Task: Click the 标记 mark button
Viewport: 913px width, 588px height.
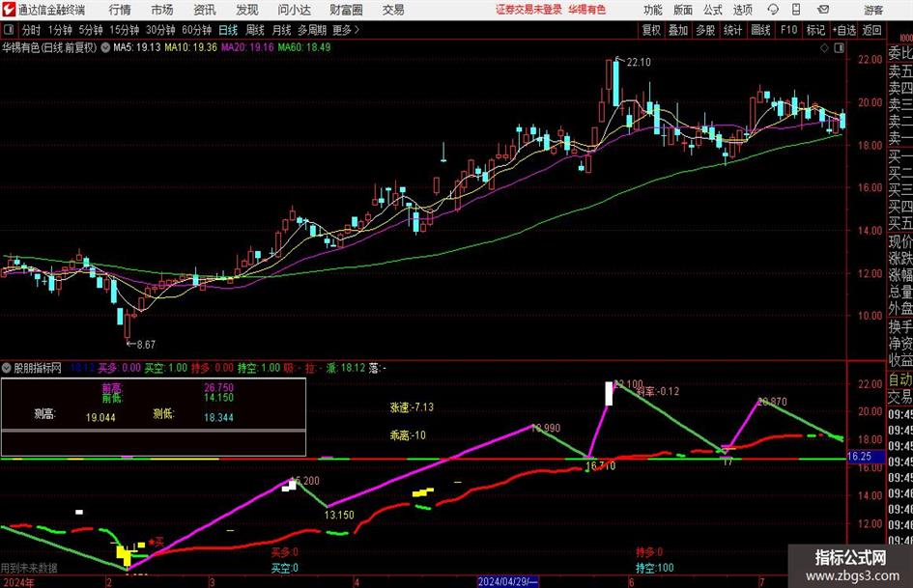Action: pos(815,30)
